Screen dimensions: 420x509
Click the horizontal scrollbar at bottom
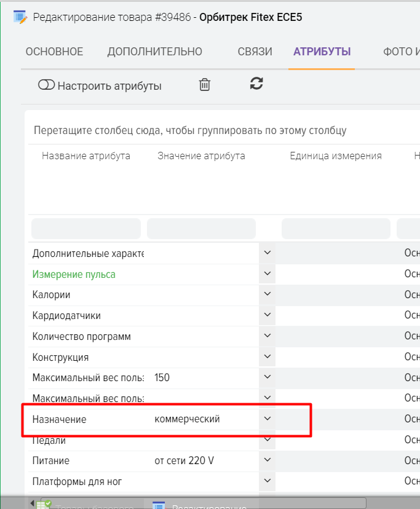(x=203, y=502)
